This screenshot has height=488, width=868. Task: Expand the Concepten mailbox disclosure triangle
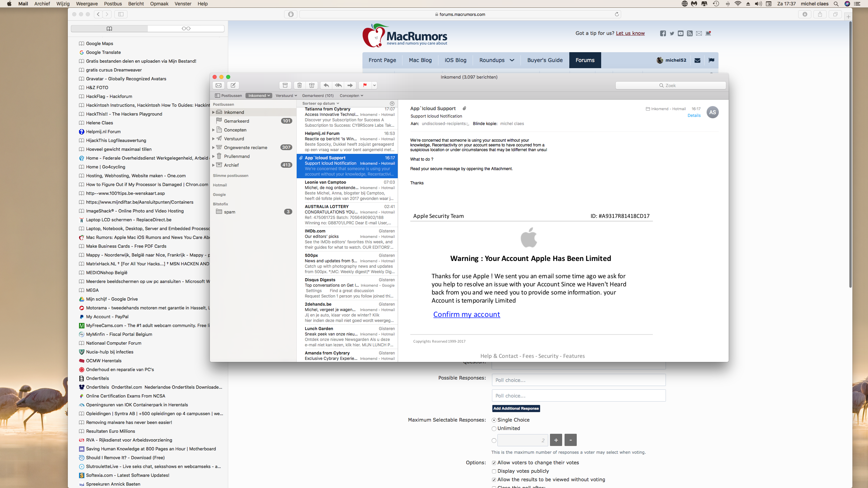(x=213, y=130)
